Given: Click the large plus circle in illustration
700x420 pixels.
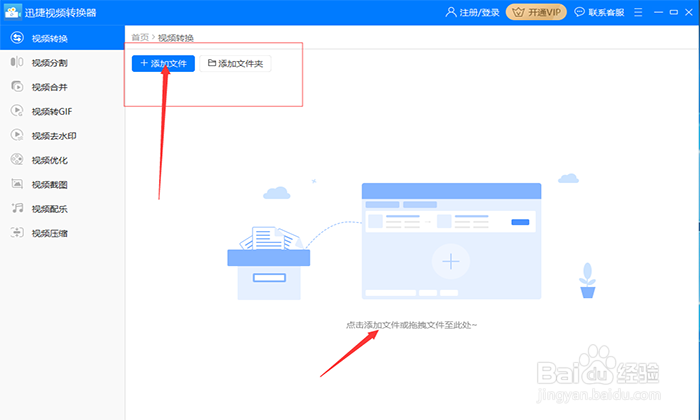Looking at the screenshot, I should [x=451, y=262].
